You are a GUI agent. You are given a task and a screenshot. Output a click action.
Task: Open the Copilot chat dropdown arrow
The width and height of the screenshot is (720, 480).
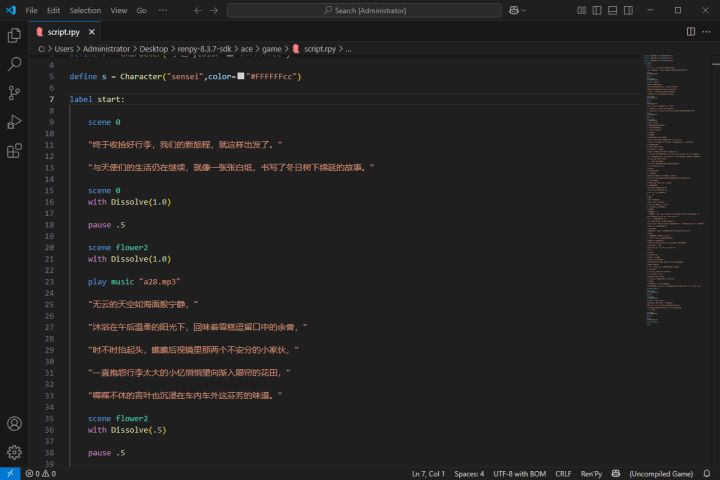pos(523,11)
